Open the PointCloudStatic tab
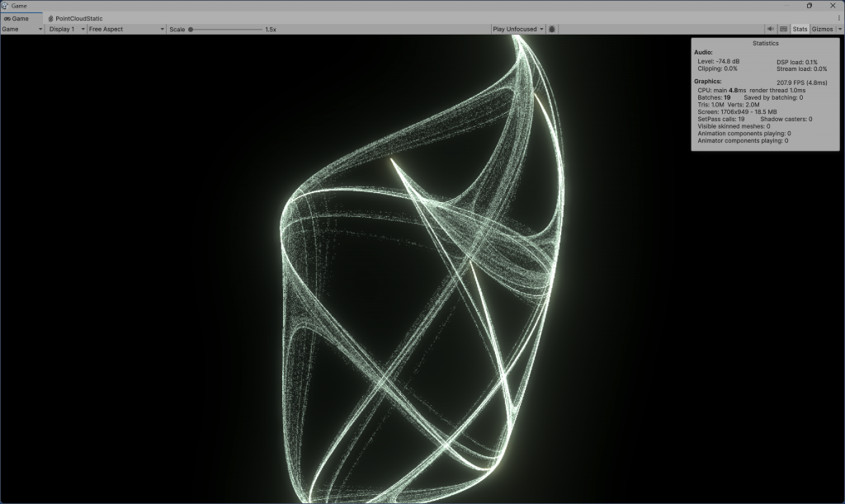The height and width of the screenshot is (504, 845). click(x=75, y=18)
